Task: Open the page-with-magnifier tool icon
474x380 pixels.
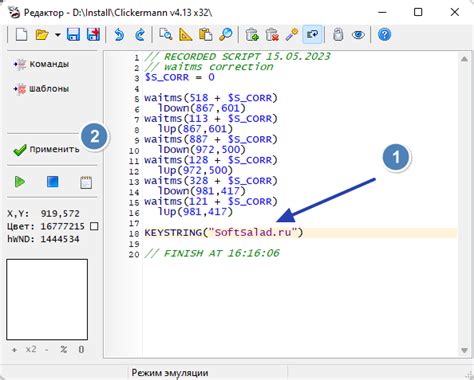Action: point(166,35)
